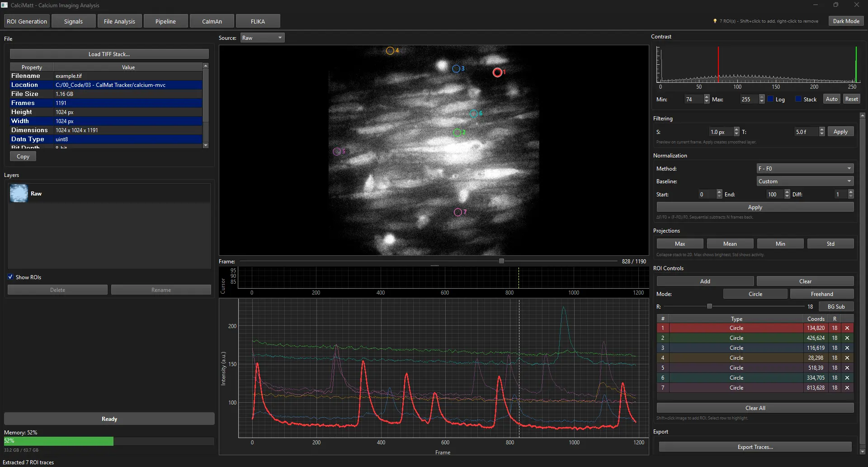Load a TIFF stack
The width and height of the screenshot is (868, 467).
click(x=108, y=54)
